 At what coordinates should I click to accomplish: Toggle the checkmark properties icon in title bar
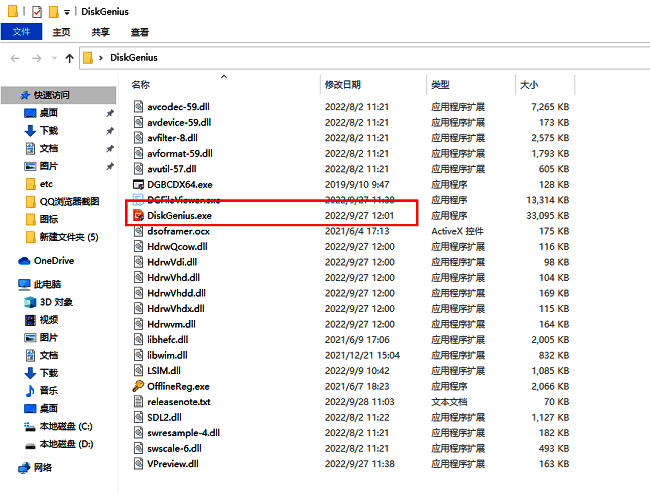pyautogui.click(x=37, y=11)
